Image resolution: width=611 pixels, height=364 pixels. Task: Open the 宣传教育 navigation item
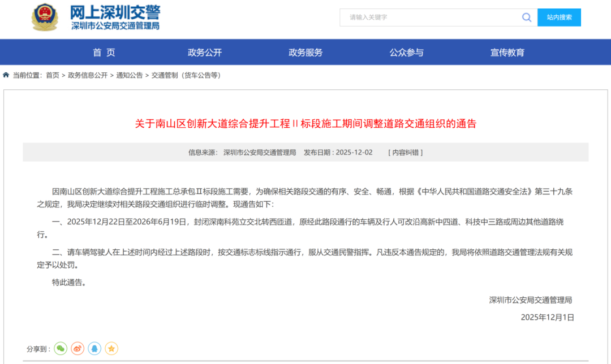click(507, 53)
